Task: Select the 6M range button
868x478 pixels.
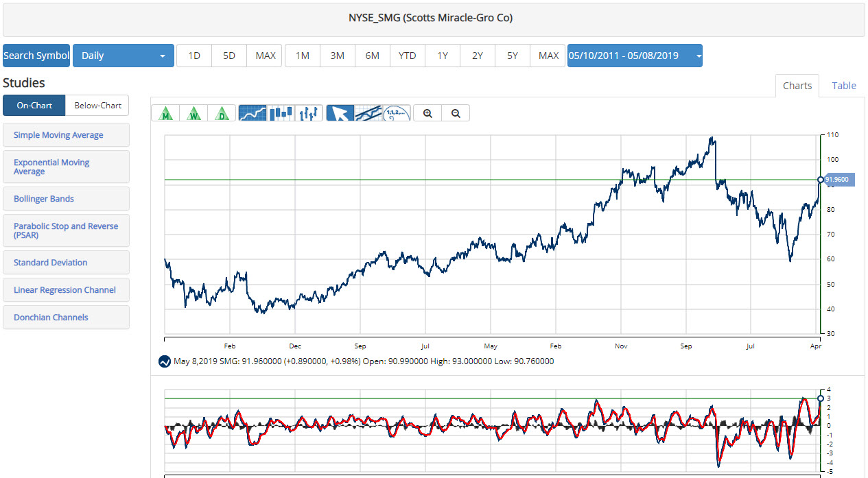Action: 373,56
